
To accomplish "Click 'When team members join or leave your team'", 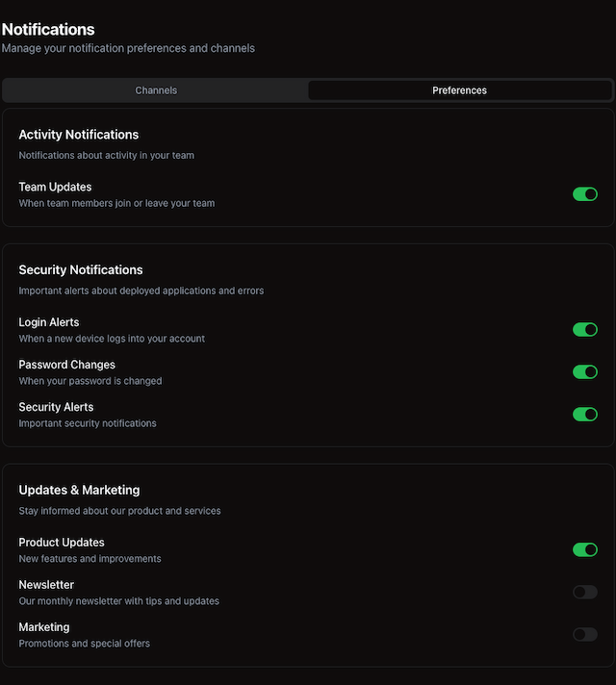I will 116,203.
